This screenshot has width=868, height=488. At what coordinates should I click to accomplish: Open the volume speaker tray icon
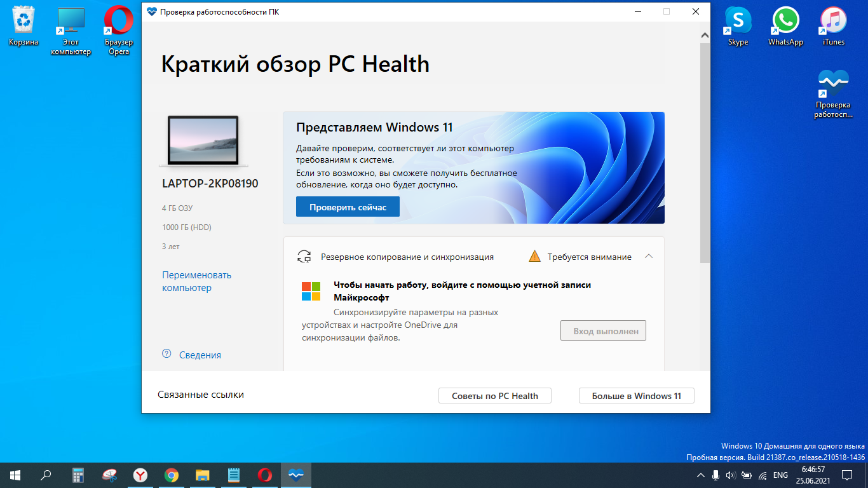[x=731, y=475]
